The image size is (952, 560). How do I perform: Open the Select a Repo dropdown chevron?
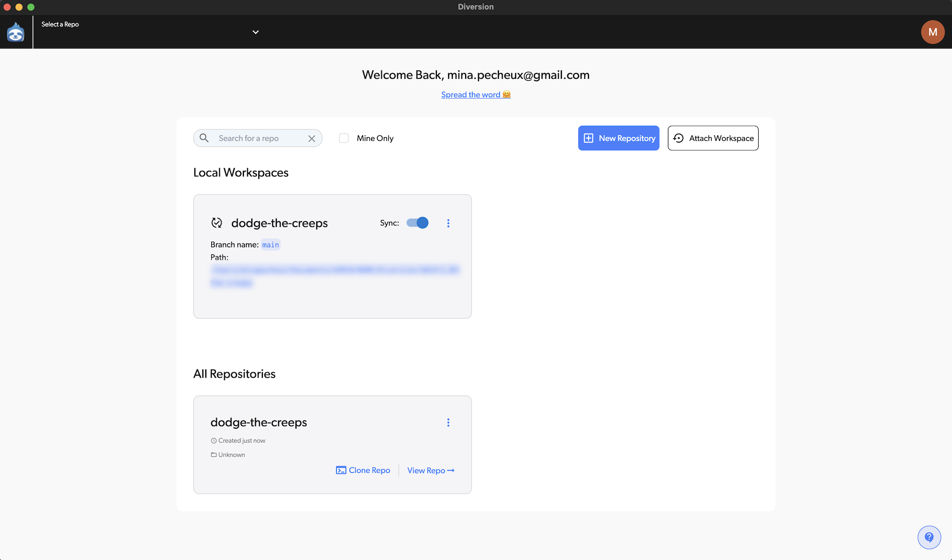(x=255, y=32)
